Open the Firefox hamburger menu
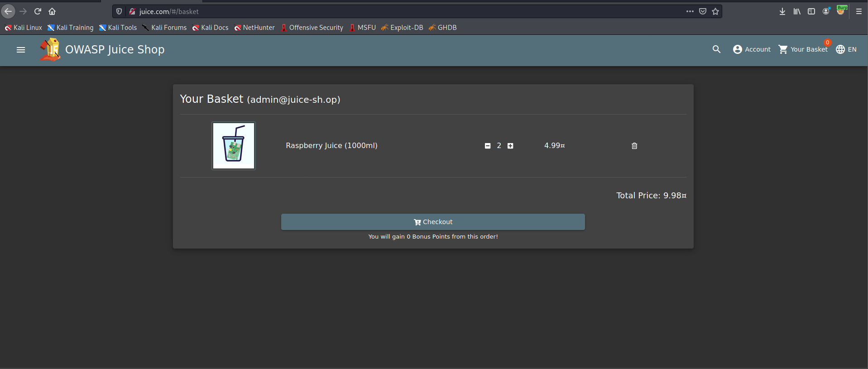 tap(858, 11)
